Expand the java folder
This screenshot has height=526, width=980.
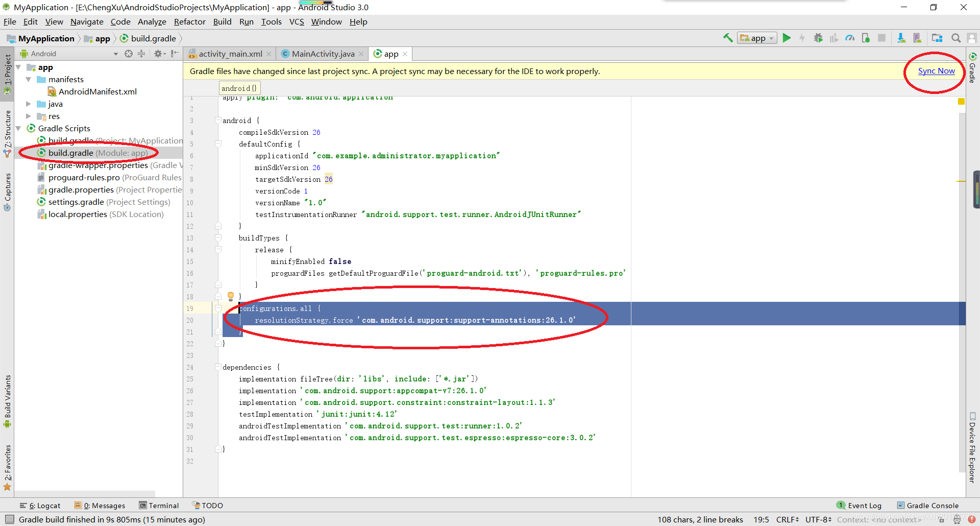[x=29, y=104]
